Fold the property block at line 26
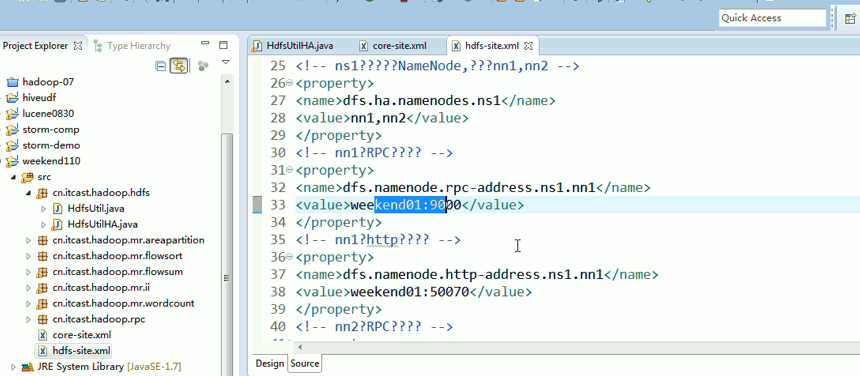 pyautogui.click(x=289, y=83)
